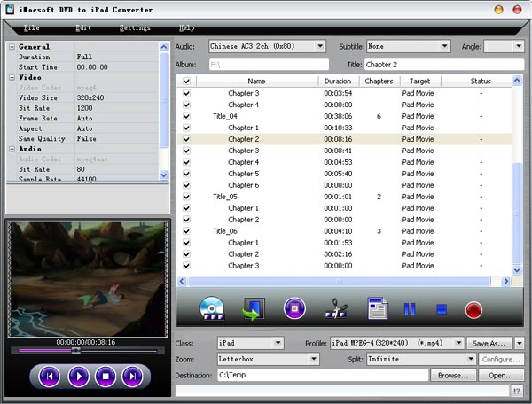Screen dimensions: 532x404
Task: Open the Edit menu
Action: (x=83, y=27)
